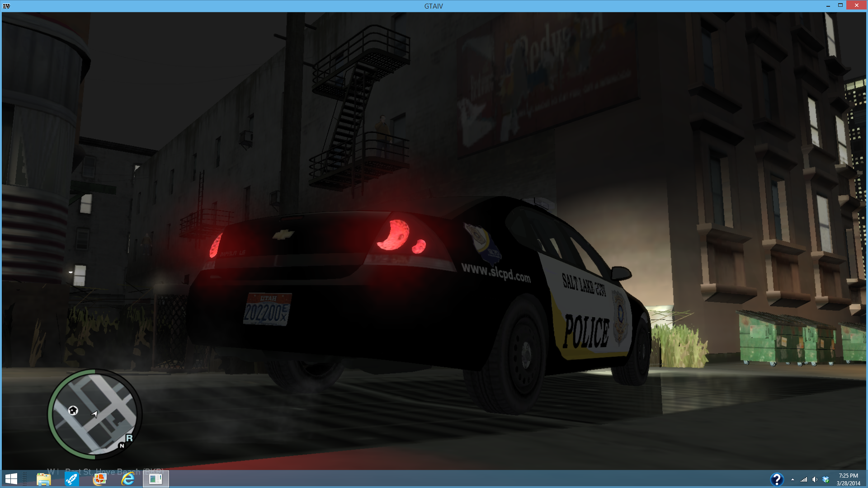Screen dimensions: 868x488
Task: Minimize the GTAIV window
Action: point(828,5)
